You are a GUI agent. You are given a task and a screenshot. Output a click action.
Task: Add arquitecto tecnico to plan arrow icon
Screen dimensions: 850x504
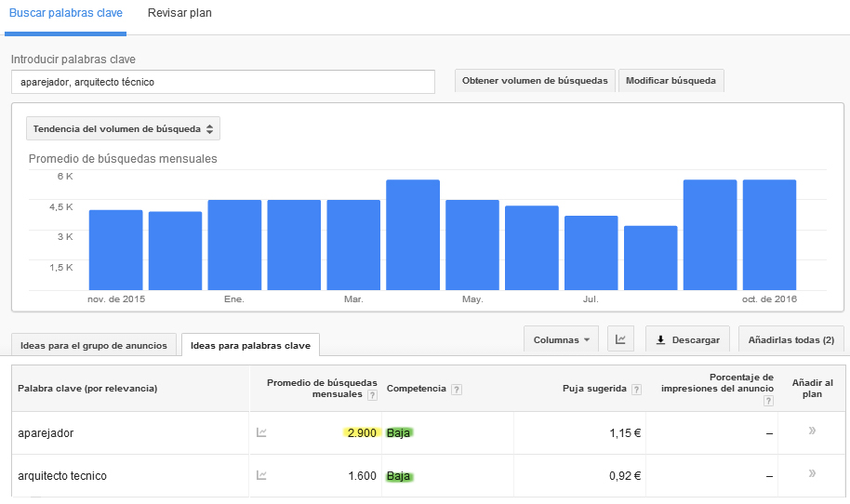pyautogui.click(x=812, y=473)
